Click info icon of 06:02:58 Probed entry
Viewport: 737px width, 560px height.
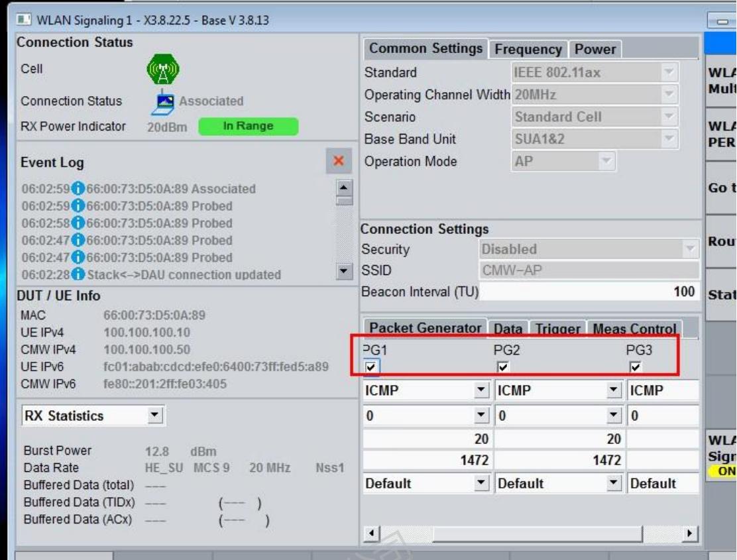coord(78,223)
